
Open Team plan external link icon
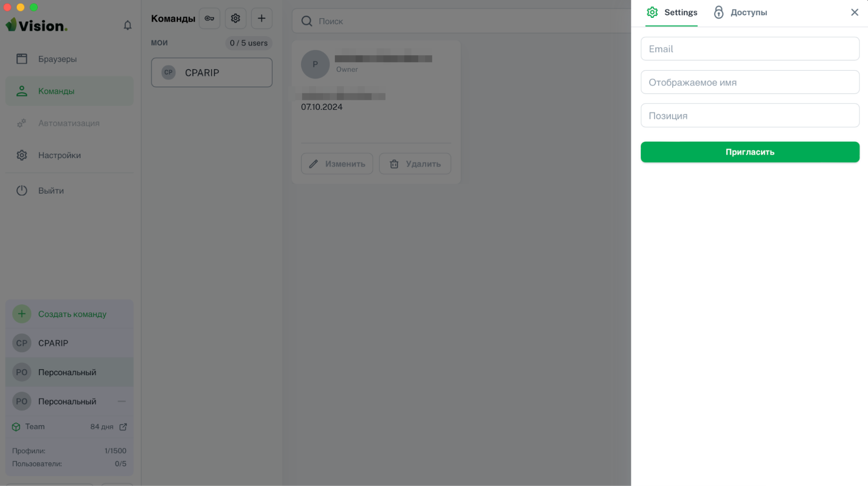click(123, 427)
